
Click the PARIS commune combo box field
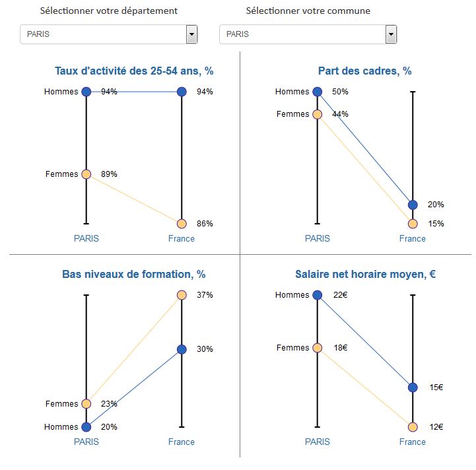pyautogui.click(x=302, y=34)
